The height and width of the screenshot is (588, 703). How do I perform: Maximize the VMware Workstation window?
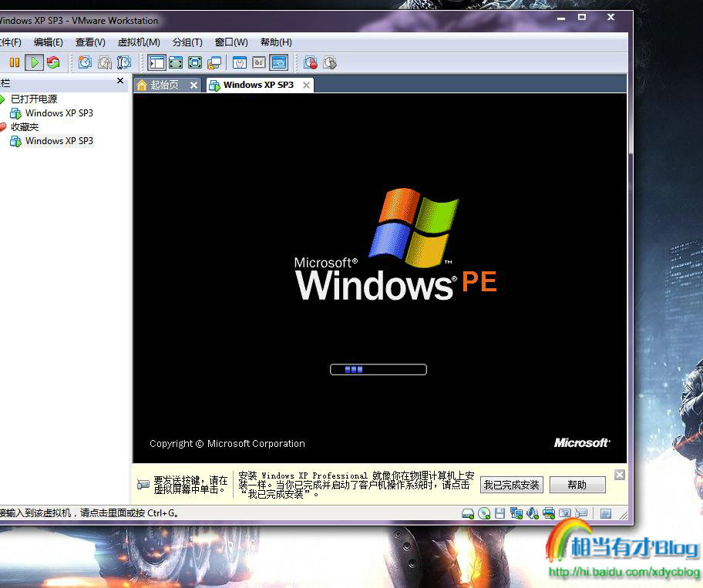(x=582, y=17)
